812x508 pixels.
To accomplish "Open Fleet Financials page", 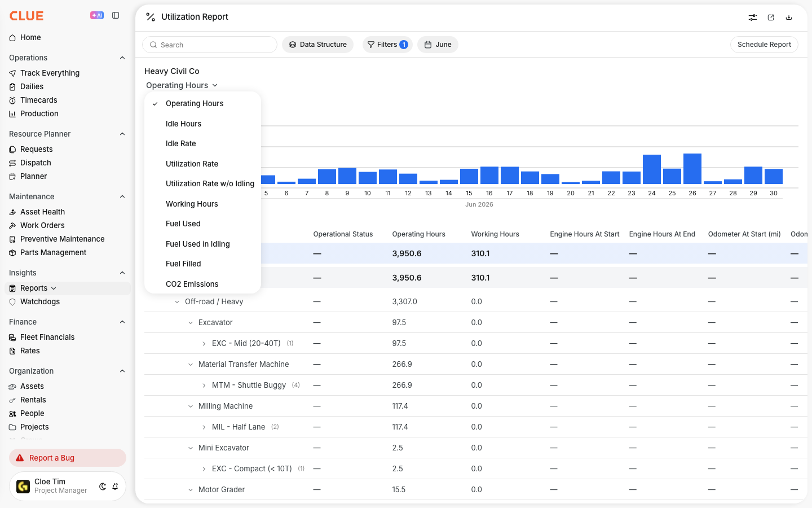I will (x=47, y=337).
